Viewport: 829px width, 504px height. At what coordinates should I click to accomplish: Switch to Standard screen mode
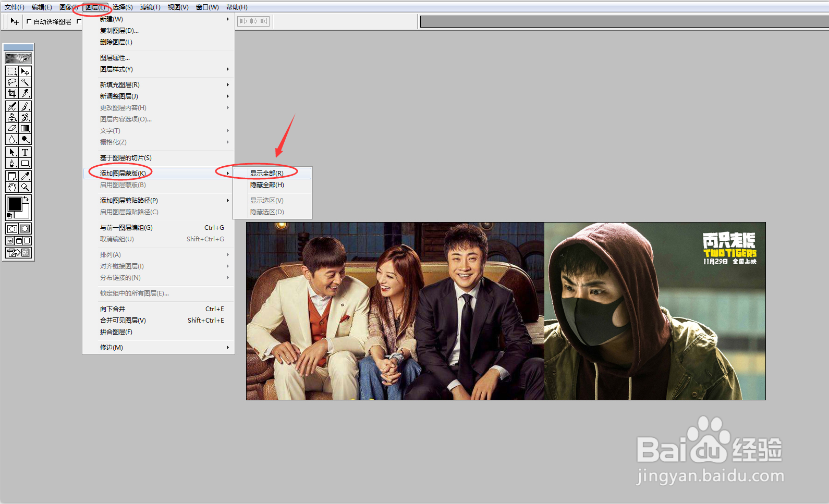10,241
